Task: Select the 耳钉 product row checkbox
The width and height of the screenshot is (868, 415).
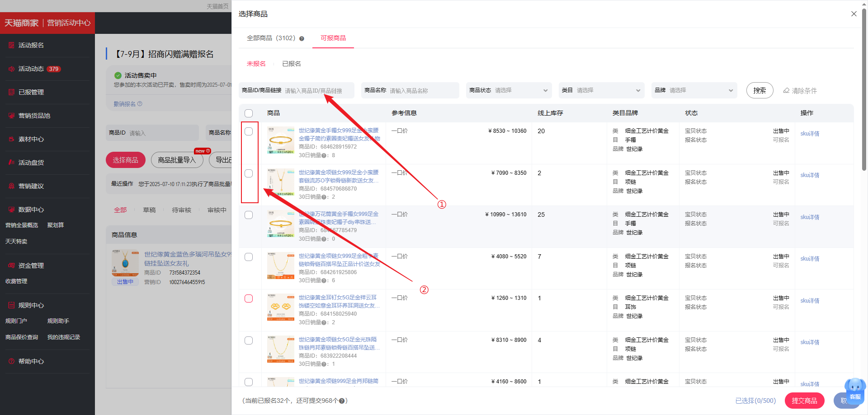Action: [249, 298]
